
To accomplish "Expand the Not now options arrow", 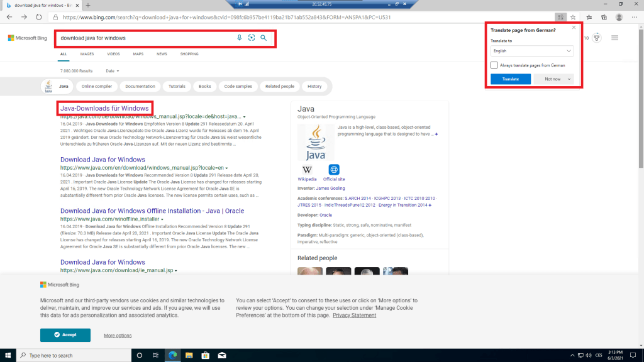I will (569, 79).
